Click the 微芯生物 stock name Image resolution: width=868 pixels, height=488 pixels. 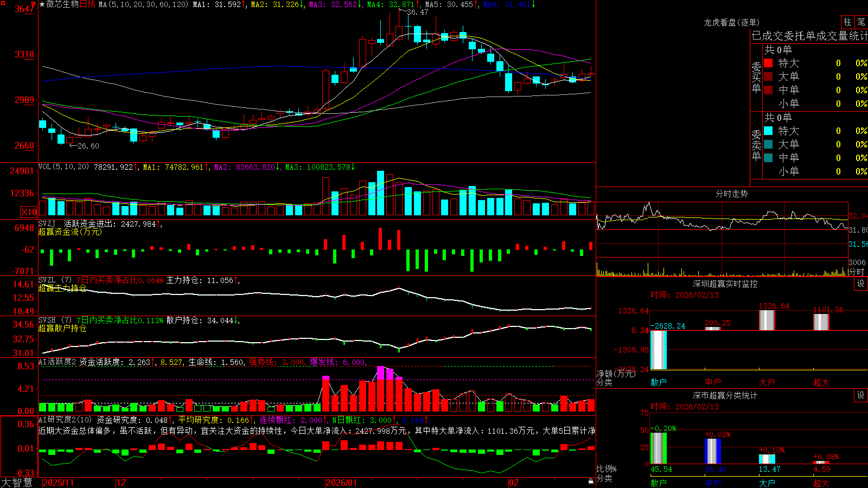pos(62,4)
